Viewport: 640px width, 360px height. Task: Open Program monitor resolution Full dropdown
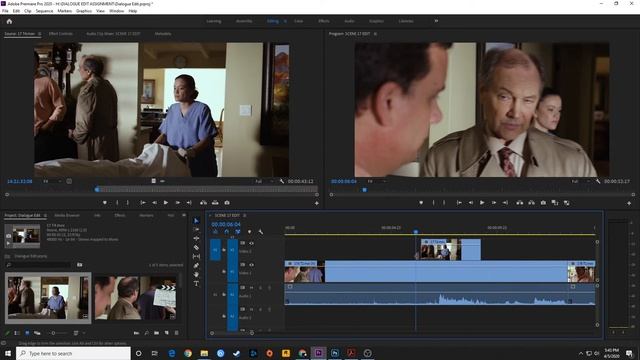point(581,181)
